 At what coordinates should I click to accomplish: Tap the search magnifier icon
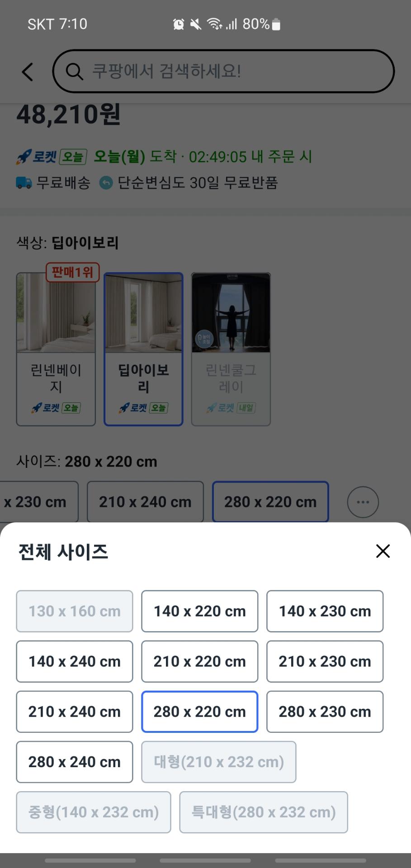point(74,71)
